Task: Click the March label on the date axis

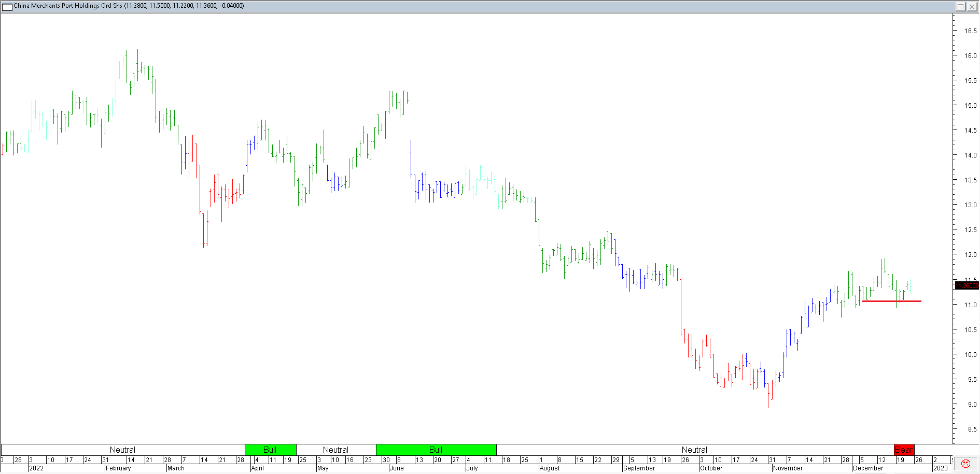Action: 176,468
